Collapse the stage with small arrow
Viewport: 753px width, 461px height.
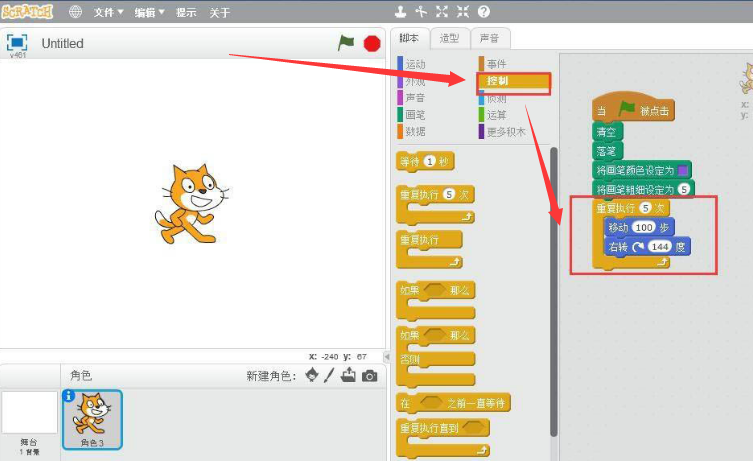(387, 357)
